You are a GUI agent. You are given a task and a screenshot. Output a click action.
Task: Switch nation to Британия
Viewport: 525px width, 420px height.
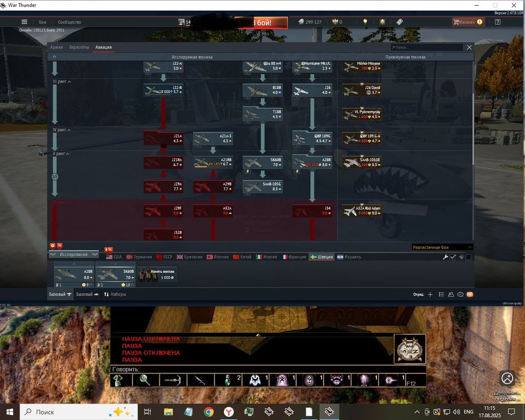click(189, 257)
